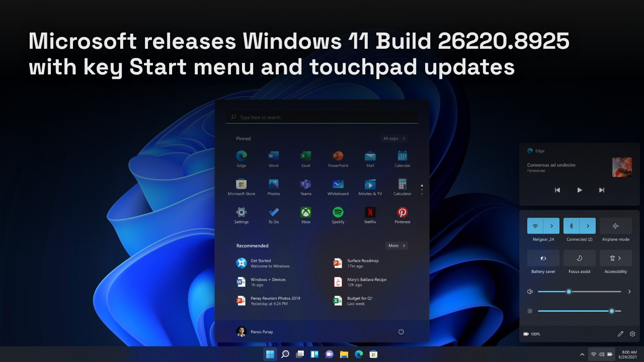
Task: Click the Type here to search field
Action: point(322,117)
